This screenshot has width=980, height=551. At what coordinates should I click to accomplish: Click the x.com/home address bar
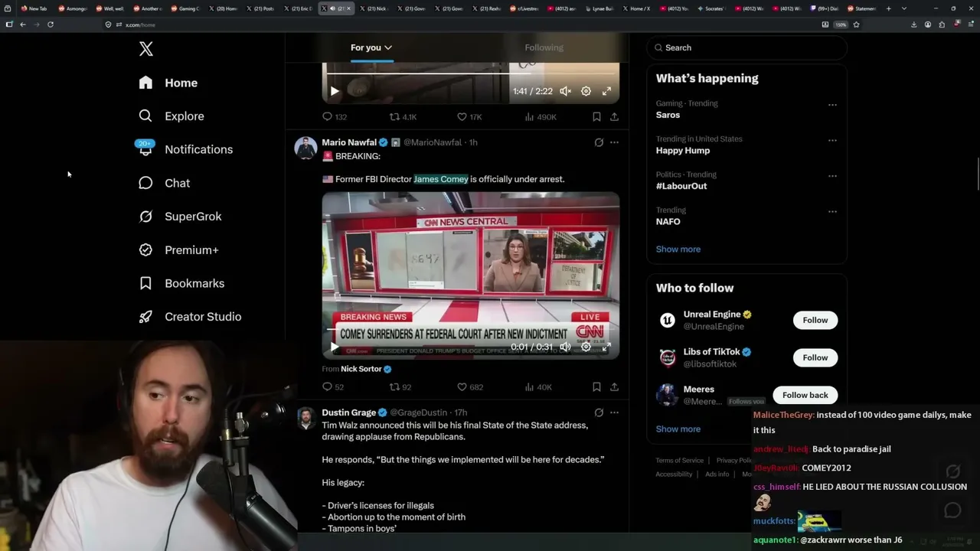[x=459, y=24]
